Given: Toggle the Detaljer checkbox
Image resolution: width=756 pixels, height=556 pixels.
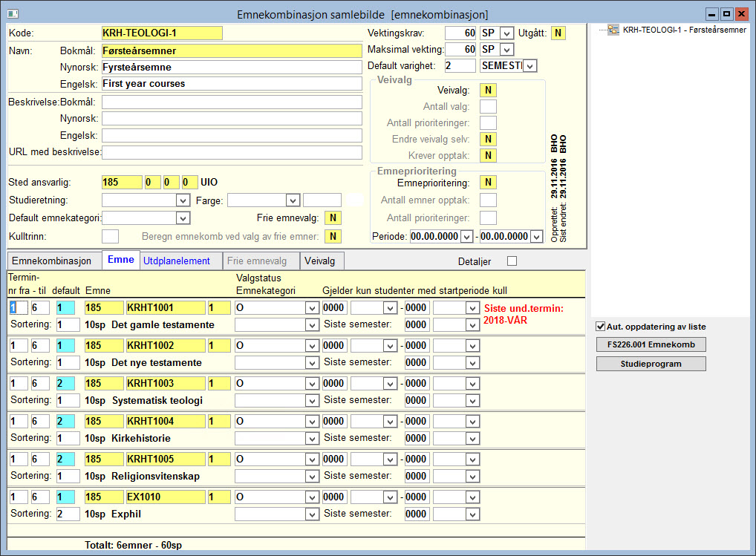Looking at the screenshot, I should (512, 261).
